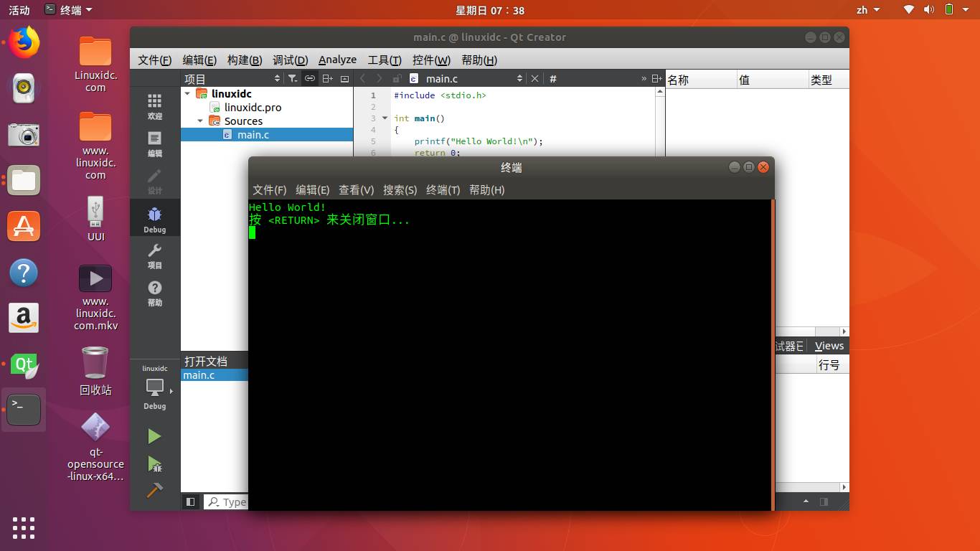Open Ubuntu Software from the dock

point(24,227)
